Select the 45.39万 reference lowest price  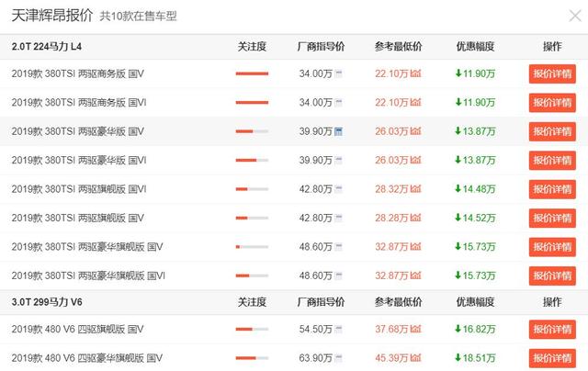pyautogui.click(x=391, y=358)
